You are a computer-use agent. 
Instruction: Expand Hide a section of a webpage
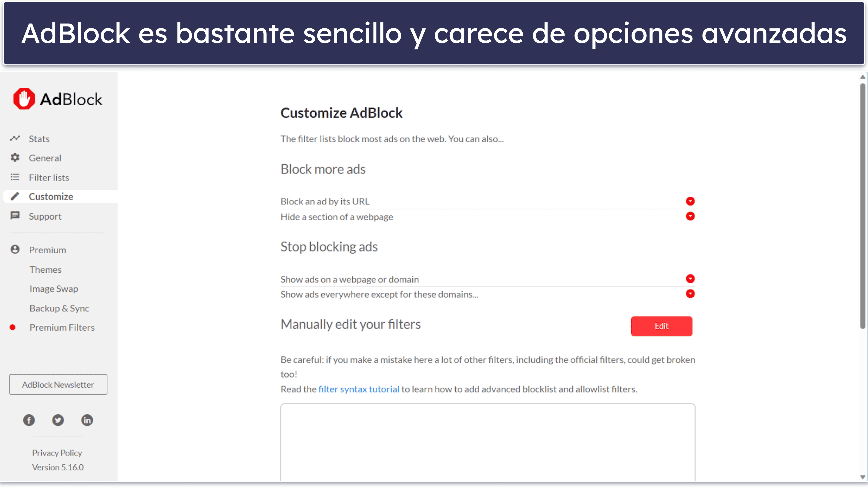690,216
